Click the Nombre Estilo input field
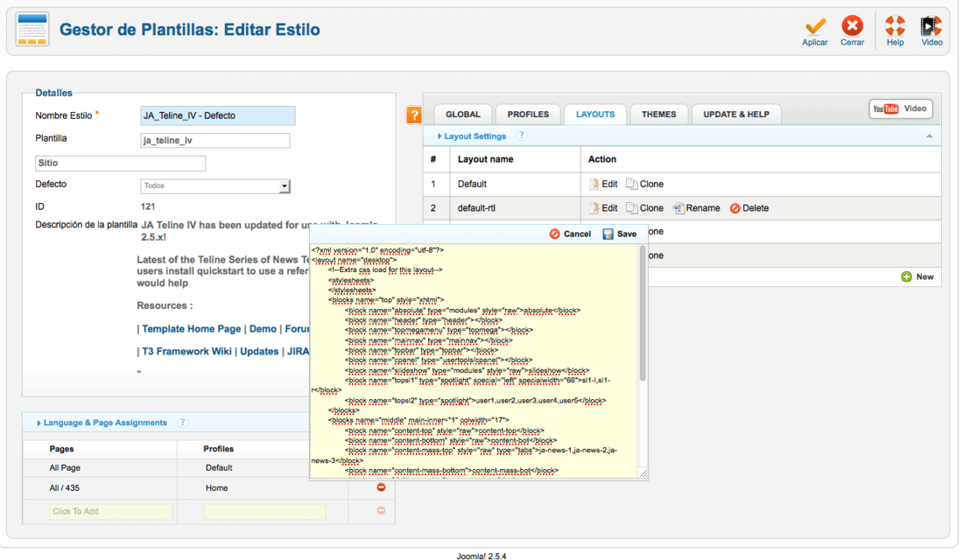Viewport: 963px width, 560px height. coord(218,115)
